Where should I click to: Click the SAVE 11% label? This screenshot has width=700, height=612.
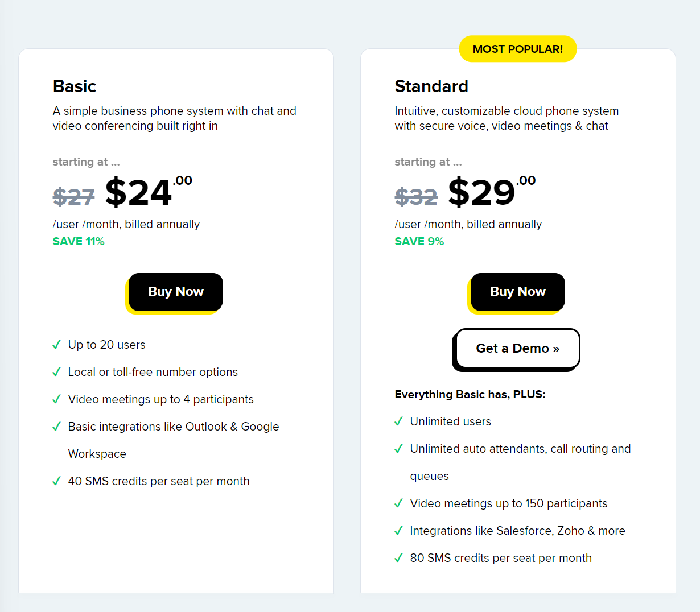pos(79,241)
